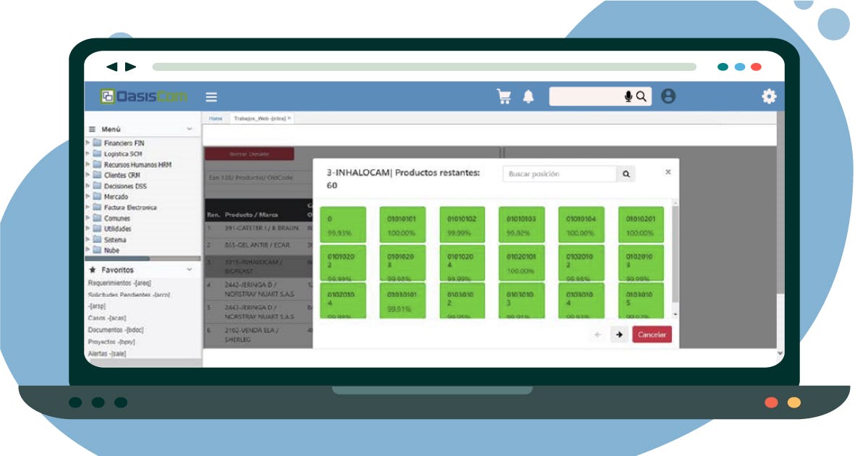
Task: Click the OasisCom logo
Action: tap(144, 96)
